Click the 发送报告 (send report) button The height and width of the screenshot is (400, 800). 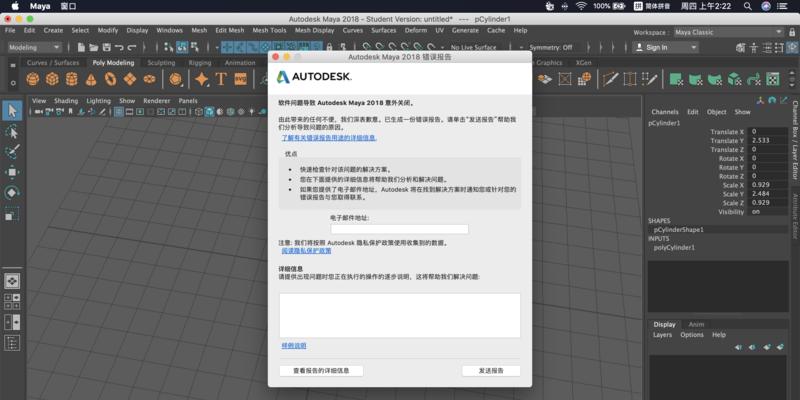coord(491,371)
